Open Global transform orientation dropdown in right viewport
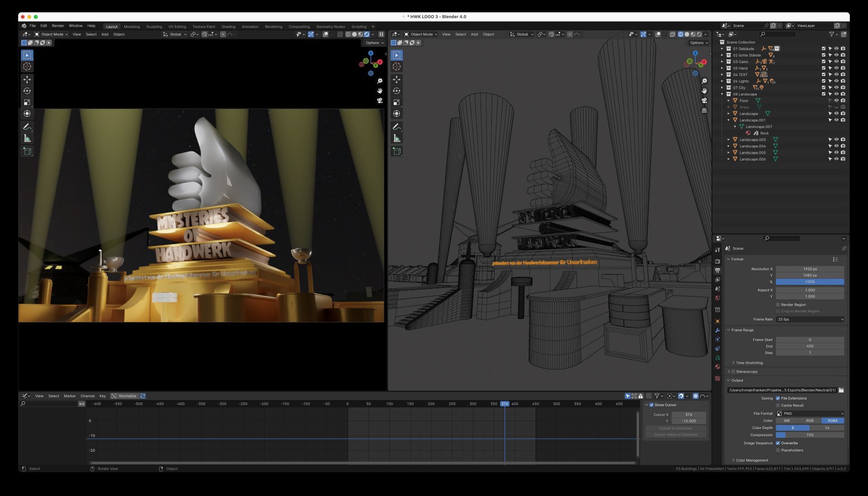 click(522, 34)
